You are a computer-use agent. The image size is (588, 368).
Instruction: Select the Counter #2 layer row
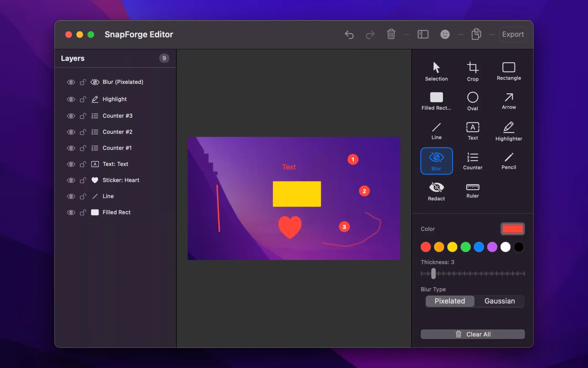coord(115,132)
